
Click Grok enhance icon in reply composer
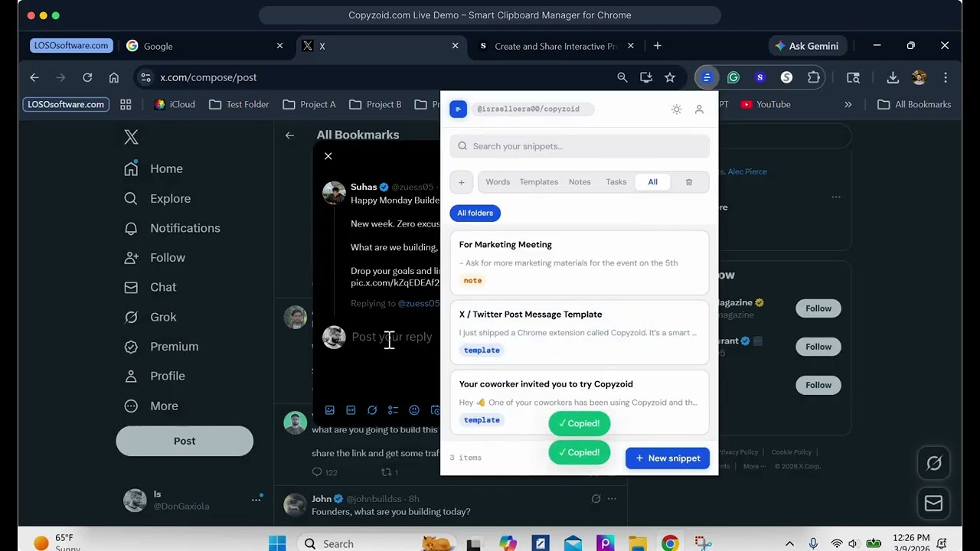pos(372,410)
